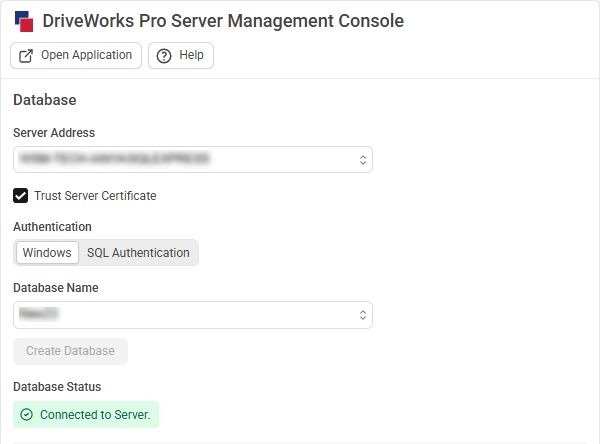Click the Server Address label
Image resolution: width=600 pixels, height=444 pixels.
(x=54, y=133)
